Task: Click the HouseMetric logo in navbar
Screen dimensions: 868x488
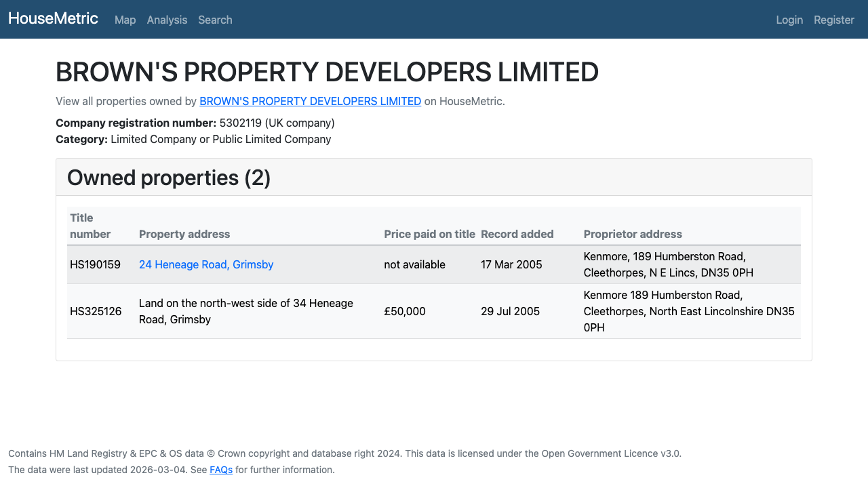Action: pyautogui.click(x=53, y=18)
